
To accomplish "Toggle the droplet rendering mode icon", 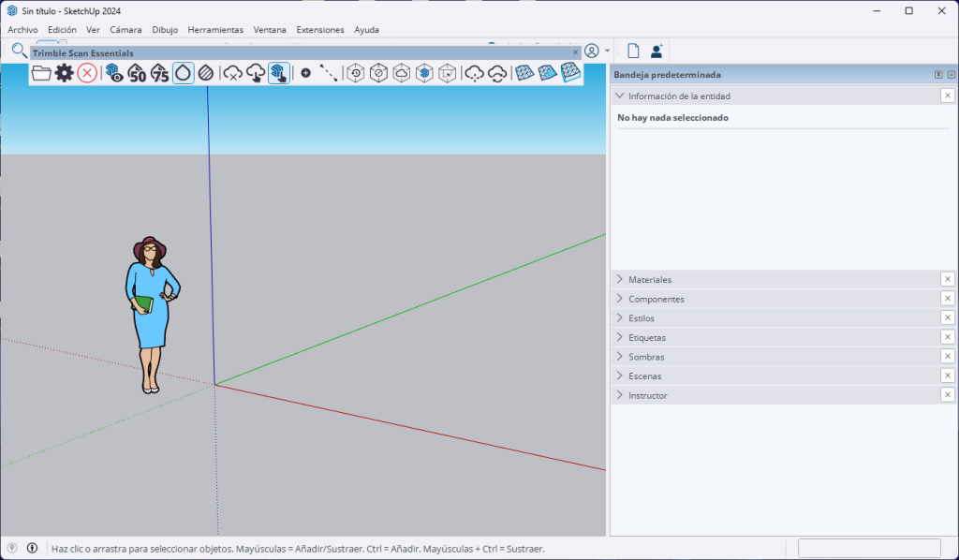I will [183, 73].
